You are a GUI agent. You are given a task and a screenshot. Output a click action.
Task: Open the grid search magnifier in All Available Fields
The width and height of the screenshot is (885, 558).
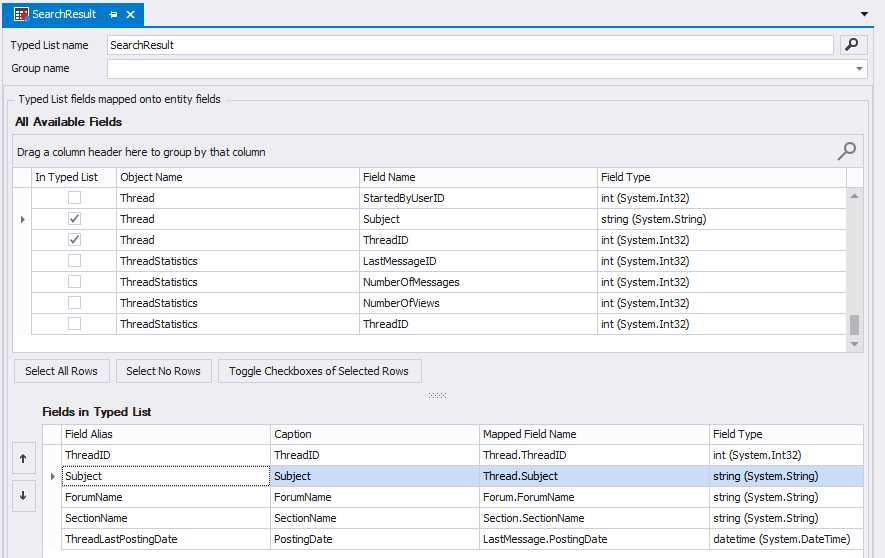(x=847, y=151)
